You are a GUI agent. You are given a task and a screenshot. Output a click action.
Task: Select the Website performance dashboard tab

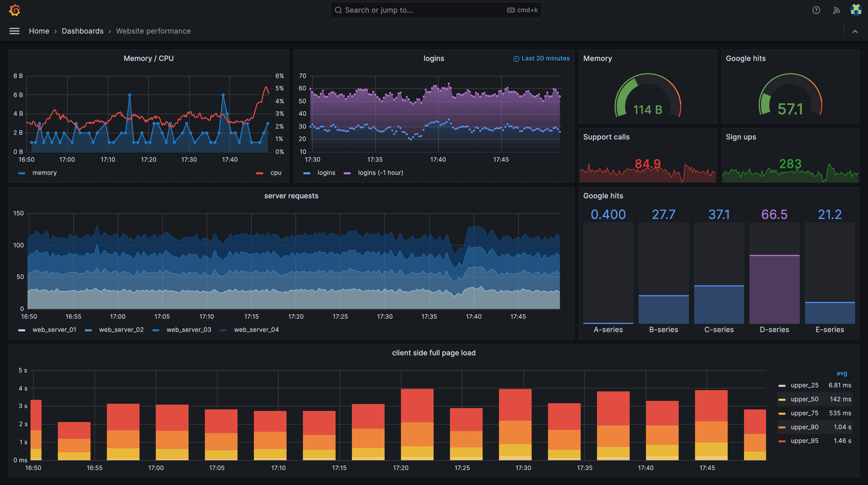(153, 31)
